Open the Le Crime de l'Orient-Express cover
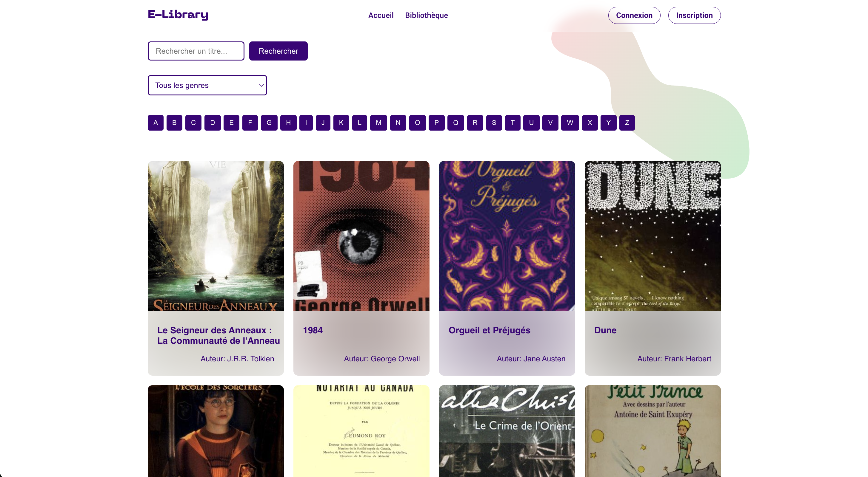The width and height of the screenshot is (868, 477). pyautogui.click(x=507, y=431)
